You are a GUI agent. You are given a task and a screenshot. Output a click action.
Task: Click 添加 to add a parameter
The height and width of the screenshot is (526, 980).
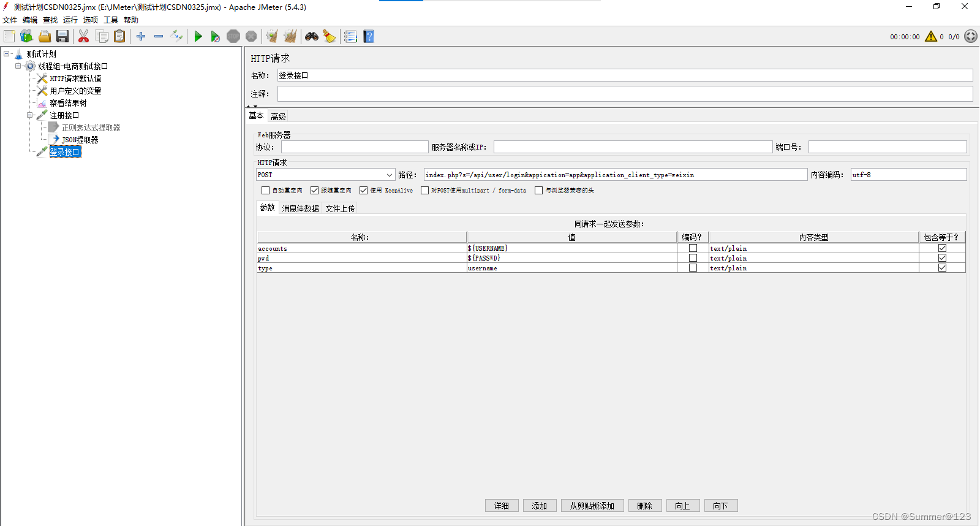(540, 506)
